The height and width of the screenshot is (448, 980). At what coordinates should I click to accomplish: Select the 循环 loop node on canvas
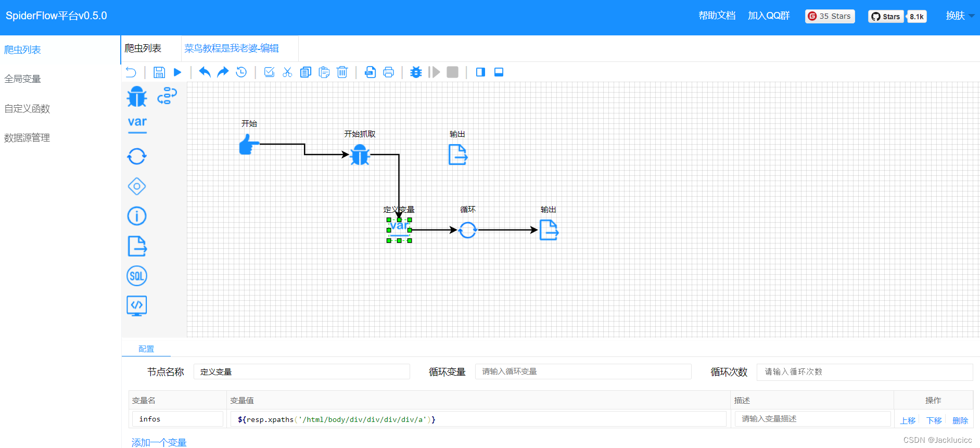(467, 230)
